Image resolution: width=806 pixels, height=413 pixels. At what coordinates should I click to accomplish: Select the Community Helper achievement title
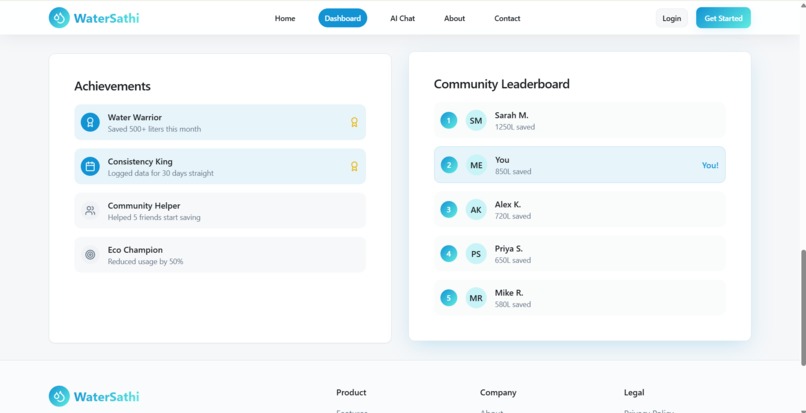pos(144,206)
